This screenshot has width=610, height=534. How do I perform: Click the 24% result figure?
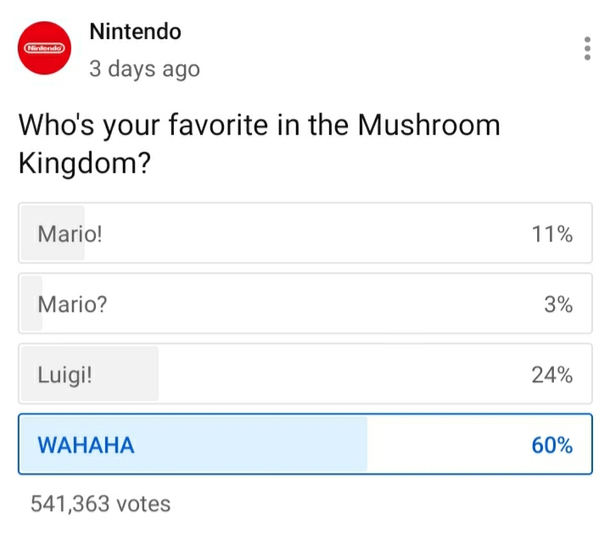click(552, 375)
